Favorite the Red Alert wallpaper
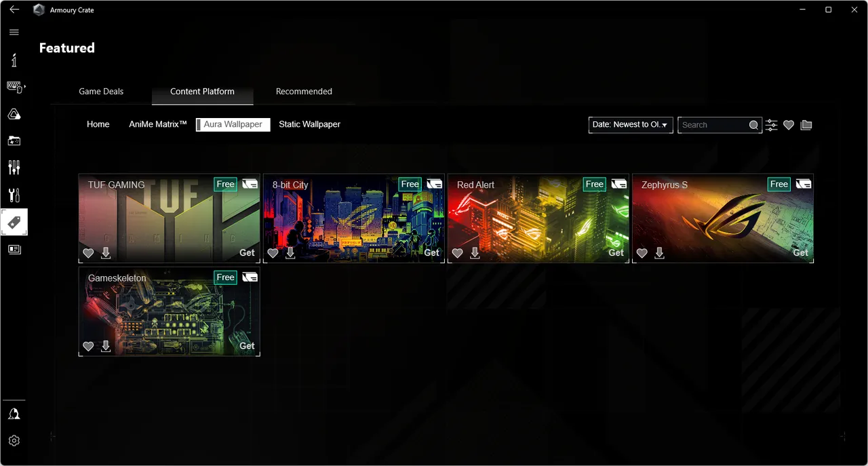This screenshot has width=868, height=466. [x=458, y=253]
